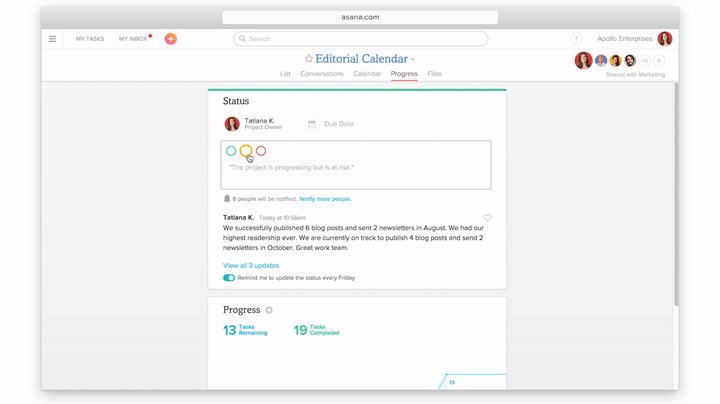Add a member with the plus icon
720x404 pixels.
pyautogui.click(x=659, y=61)
